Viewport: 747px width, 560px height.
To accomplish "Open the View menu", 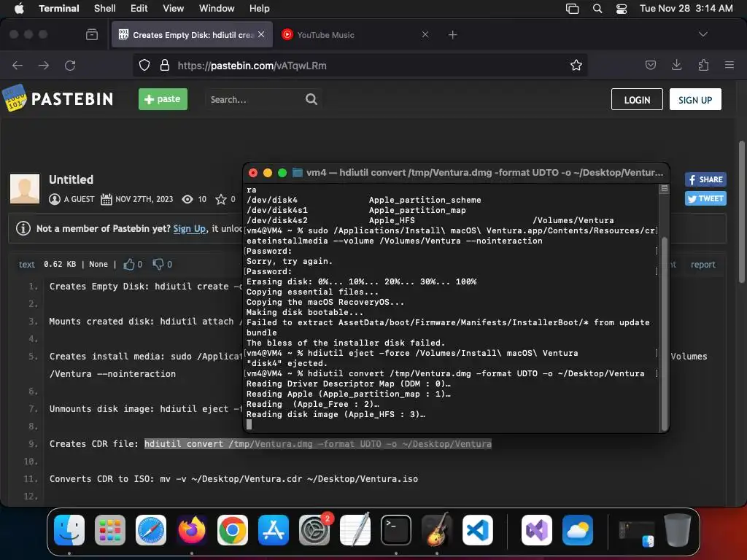I will tap(174, 8).
